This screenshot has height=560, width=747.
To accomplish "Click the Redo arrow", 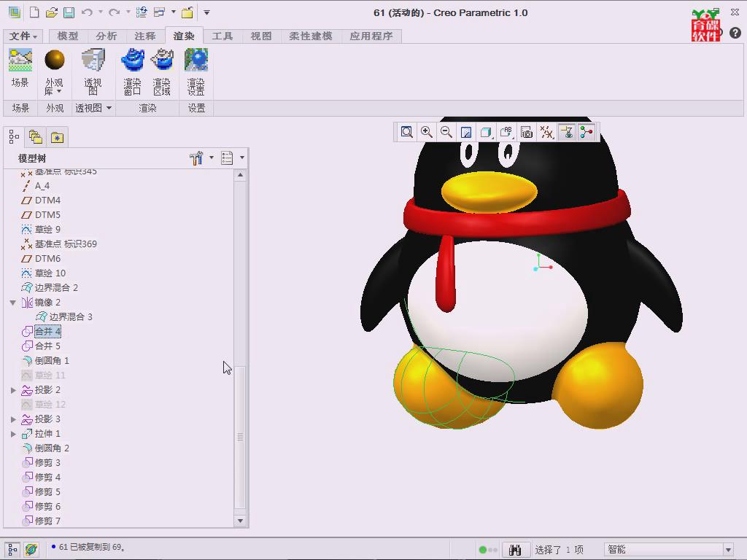I will tap(115, 12).
